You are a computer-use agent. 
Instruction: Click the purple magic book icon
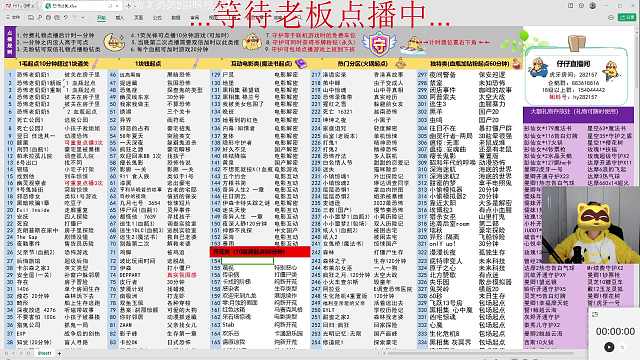301,63
